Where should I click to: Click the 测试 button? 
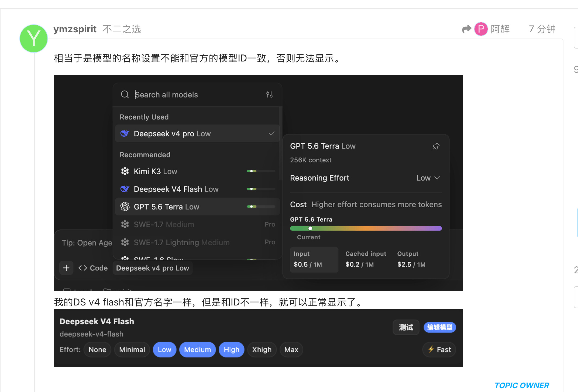406,327
